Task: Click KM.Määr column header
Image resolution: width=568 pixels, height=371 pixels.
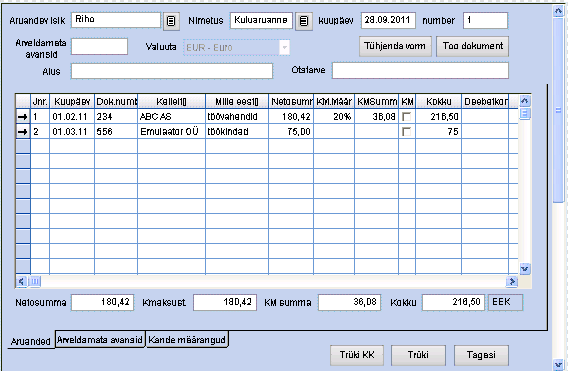Action: [334, 102]
